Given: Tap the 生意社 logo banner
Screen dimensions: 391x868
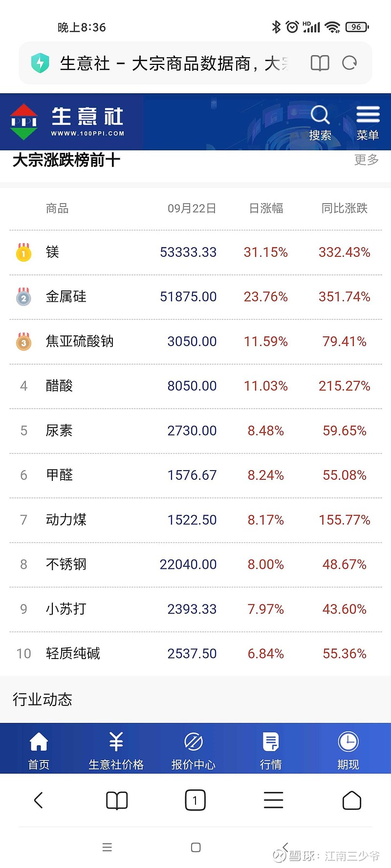Looking at the screenshot, I should [67, 121].
